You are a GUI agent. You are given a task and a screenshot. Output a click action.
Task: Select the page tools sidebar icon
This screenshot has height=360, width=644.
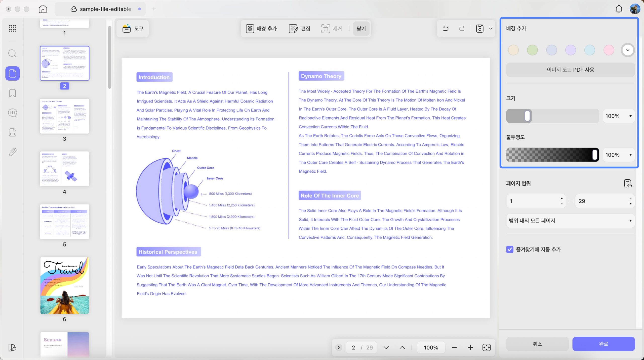[x=12, y=73]
